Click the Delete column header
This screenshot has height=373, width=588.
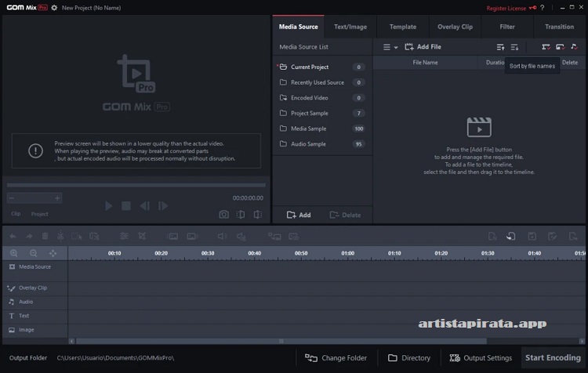pyautogui.click(x=570, y=62)
